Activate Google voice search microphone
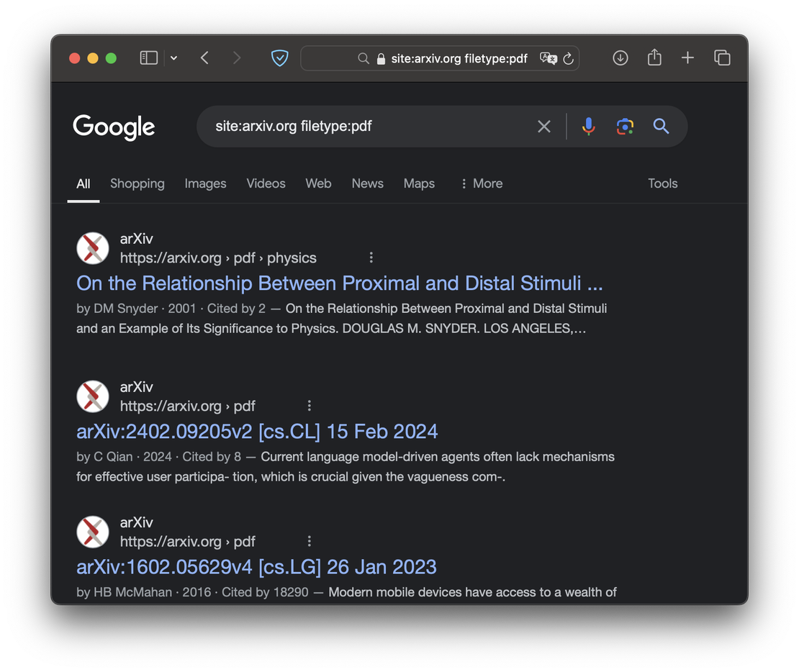Viewport: 799px width, 672px height. click(x=589, y=126)
